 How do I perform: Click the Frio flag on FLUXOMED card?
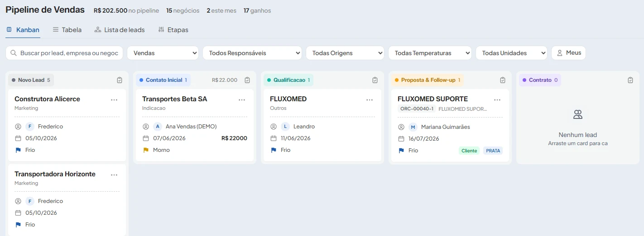[x=274, y=150]
